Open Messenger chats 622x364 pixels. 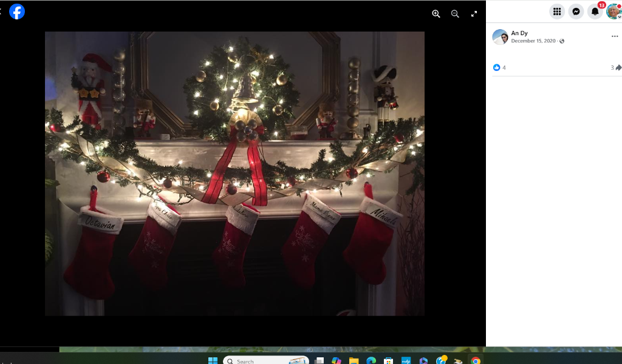pos(576,12)
